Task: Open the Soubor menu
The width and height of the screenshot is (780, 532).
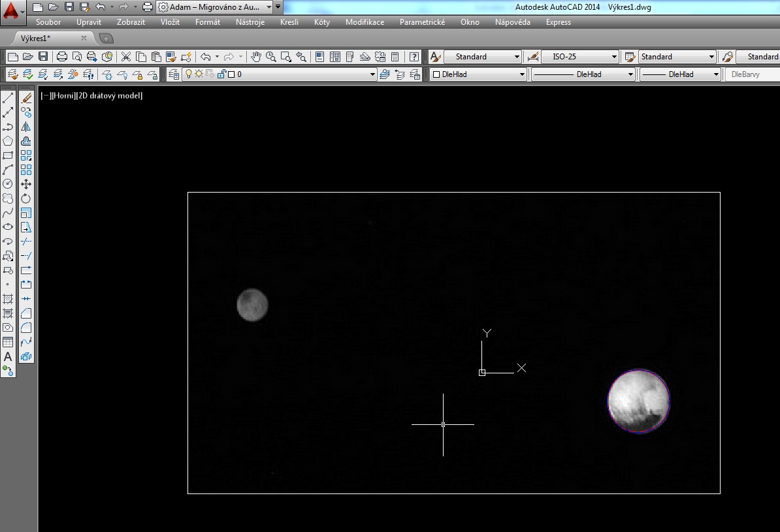Action: point(48,22)
